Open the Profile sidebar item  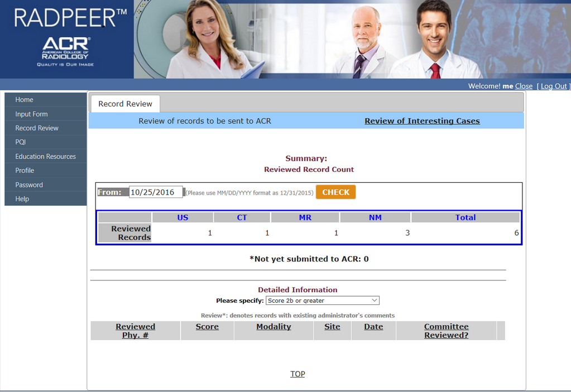(x=25, y=171)
